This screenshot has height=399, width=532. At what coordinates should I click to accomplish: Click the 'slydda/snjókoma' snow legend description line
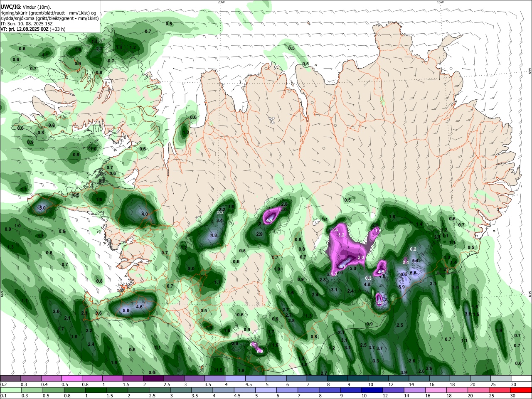pos(49,18)
